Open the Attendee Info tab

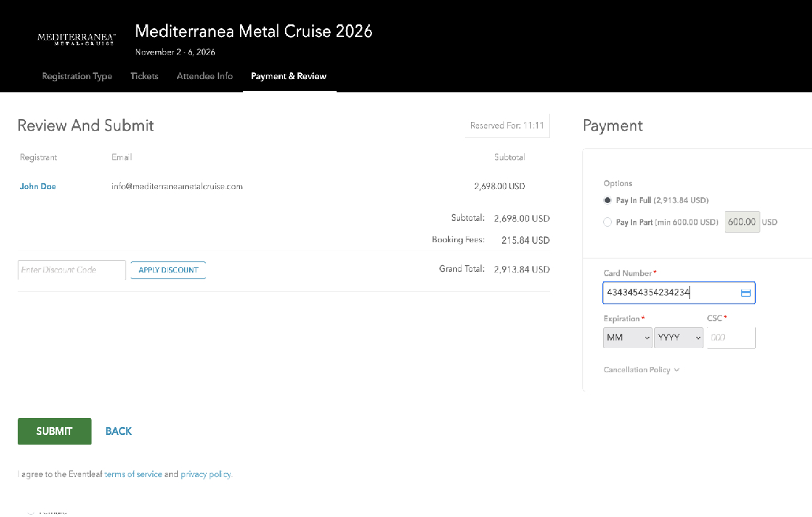coord(204,76)
